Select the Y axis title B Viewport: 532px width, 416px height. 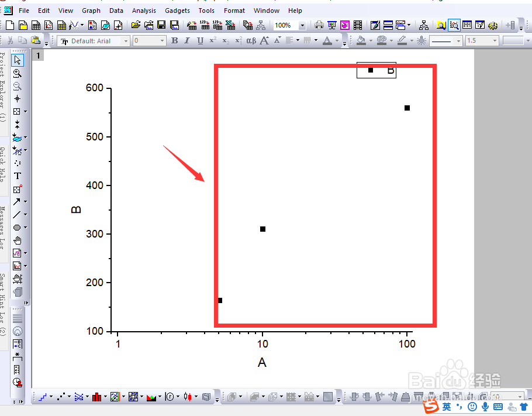(76, 209)
